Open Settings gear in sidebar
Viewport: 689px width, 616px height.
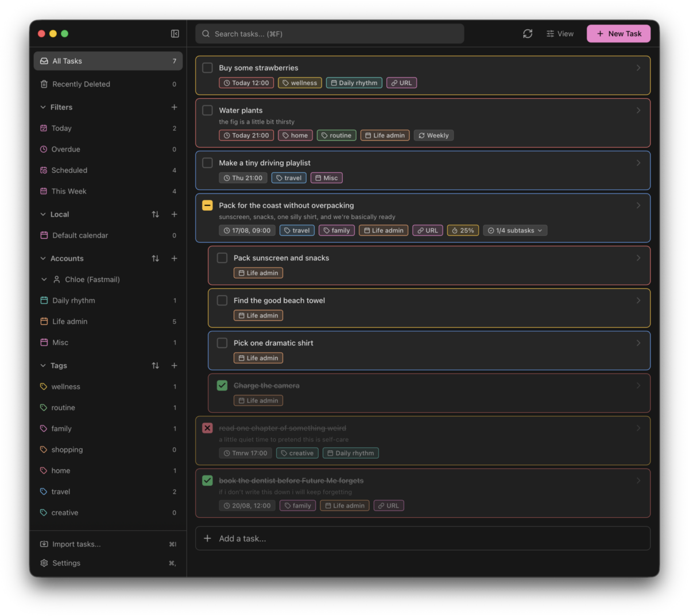108,563
